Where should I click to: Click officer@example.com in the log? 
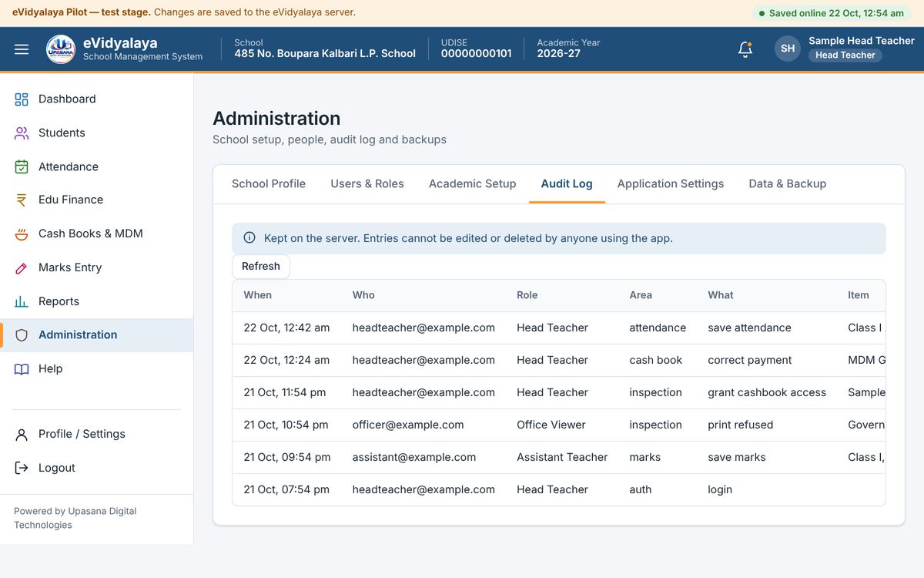click(408, 425)
